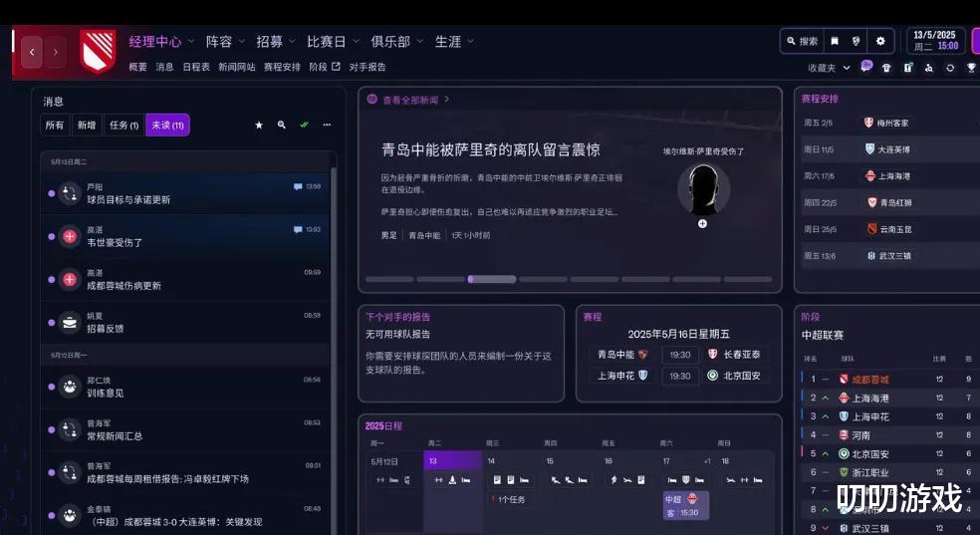Open the bookmark icon in top bar
This screenshot has width=980, height=535.
835,41
